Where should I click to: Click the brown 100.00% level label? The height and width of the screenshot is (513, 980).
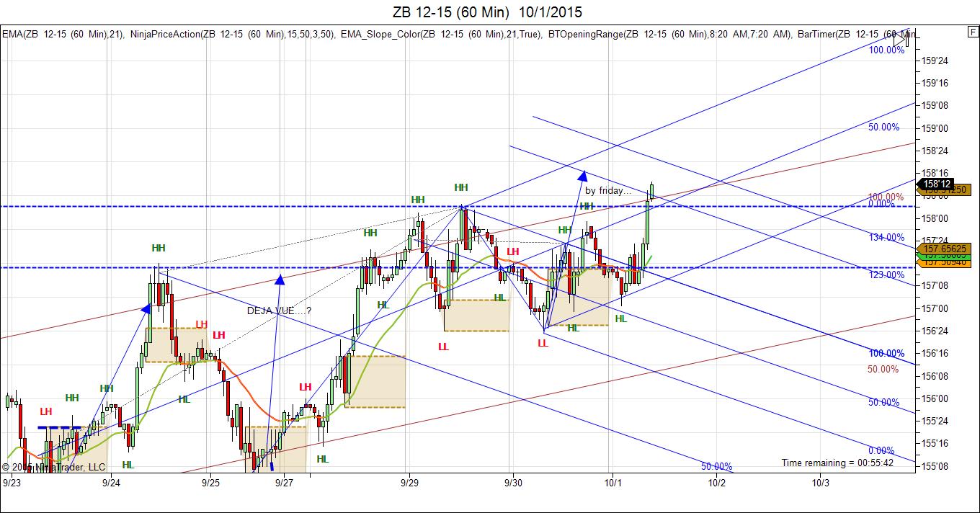pyautogui.click(x=885, y=197)
